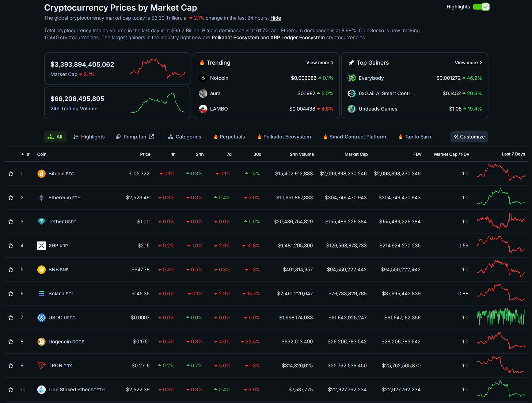Viewport: 532px width, 403px height.
Task: Click the aura trending coin icon
Action: tap(203, 93)
